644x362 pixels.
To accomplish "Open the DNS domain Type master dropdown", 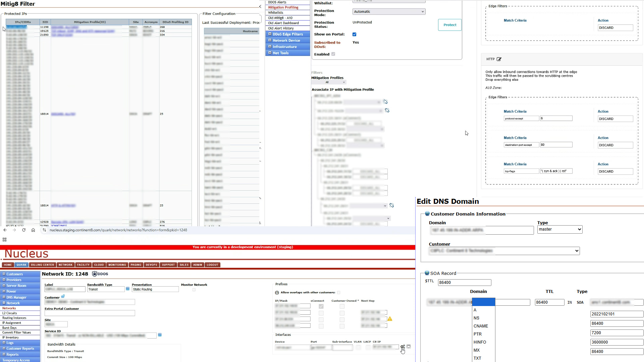I will click(x=559, y=229).
